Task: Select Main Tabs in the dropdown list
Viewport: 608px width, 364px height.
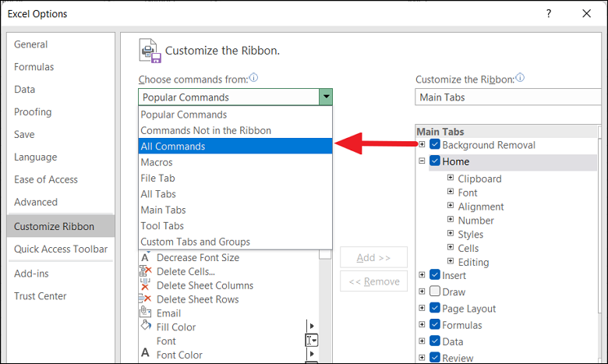Action: coord(235,210)
